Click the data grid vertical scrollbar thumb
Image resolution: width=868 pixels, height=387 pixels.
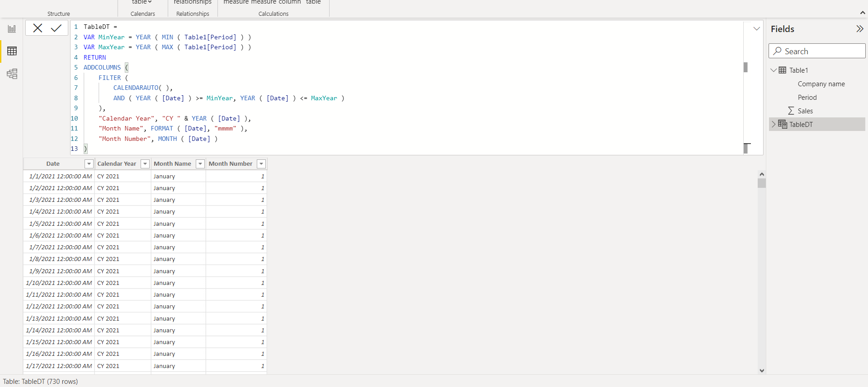click(x=762, y=183)
